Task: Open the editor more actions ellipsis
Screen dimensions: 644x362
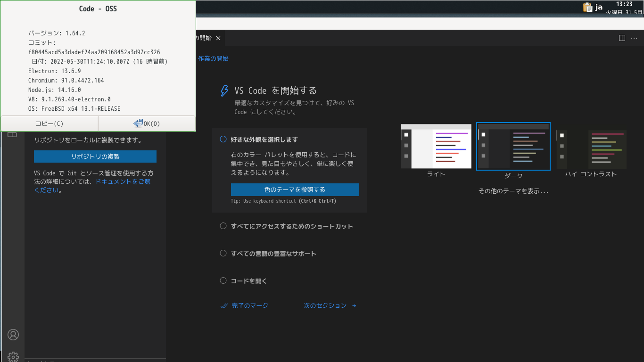Action: point(635,38)
